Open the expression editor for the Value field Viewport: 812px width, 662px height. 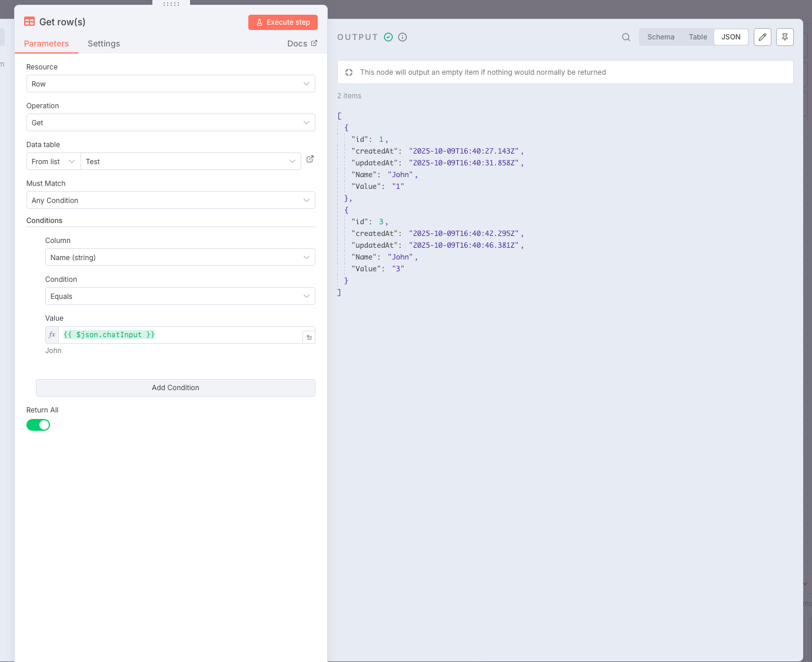309,337
